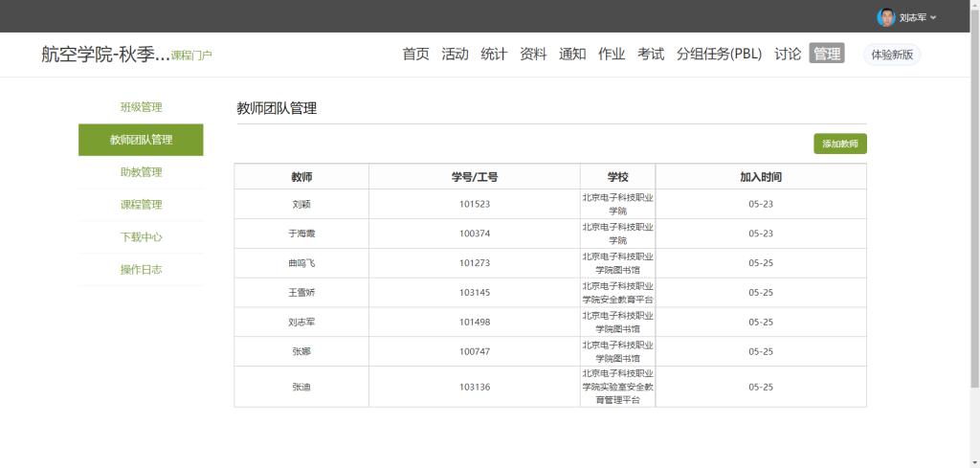Viewport: 980px width, 468px height.
Task: Open the 通知 section
Action: [x=572, y=55]
